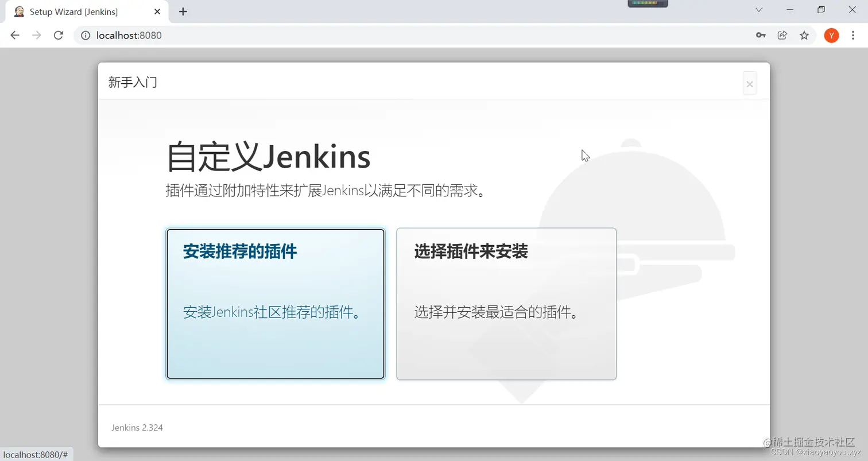
Task: Close the Setup Wizard browser tab
Action: pyautogui.click(x=157, y=11)
